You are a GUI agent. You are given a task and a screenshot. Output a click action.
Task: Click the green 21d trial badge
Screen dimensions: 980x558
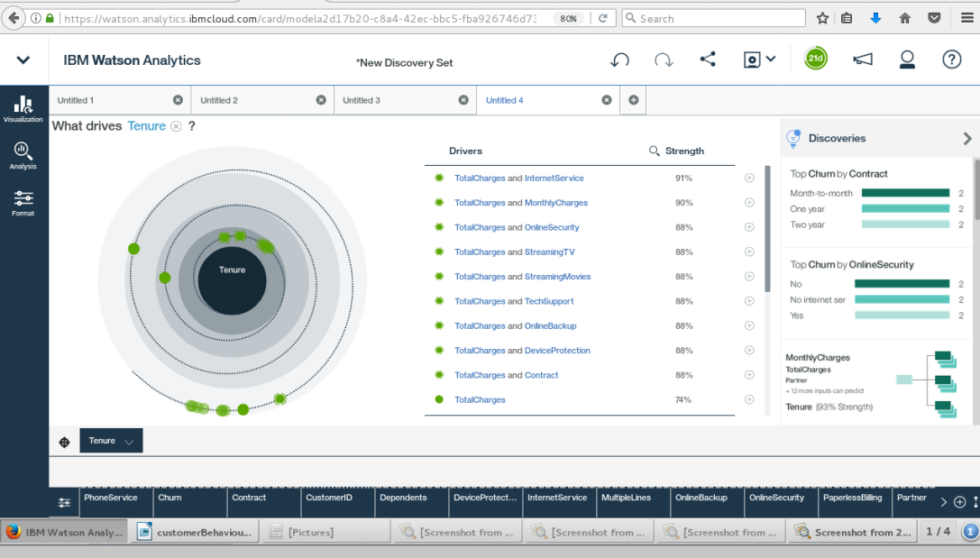816,59
